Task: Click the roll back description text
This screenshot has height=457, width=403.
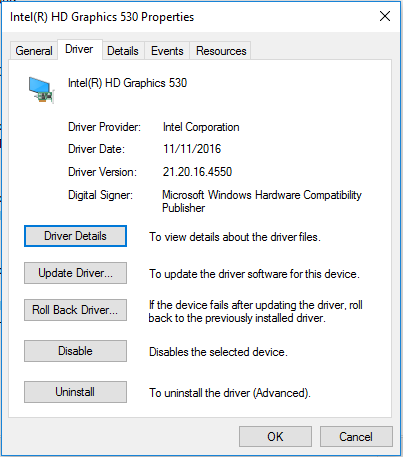Action: [x=255, y=311]
